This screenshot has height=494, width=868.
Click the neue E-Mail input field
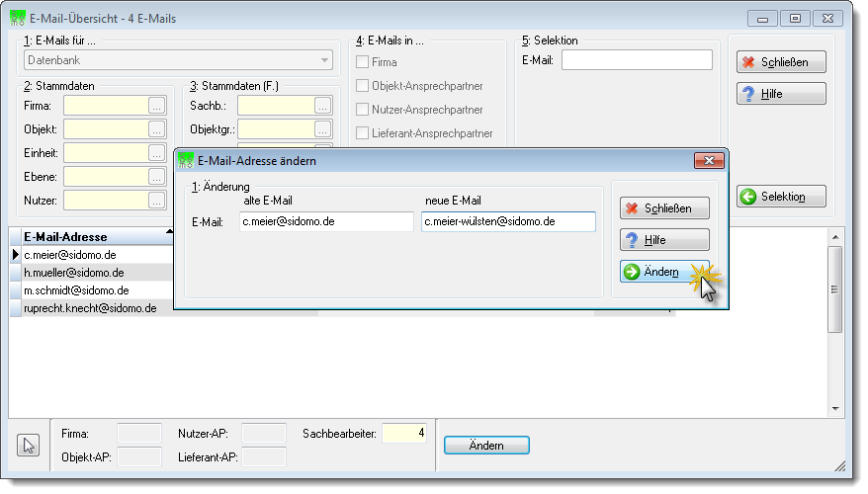point(508,222)
